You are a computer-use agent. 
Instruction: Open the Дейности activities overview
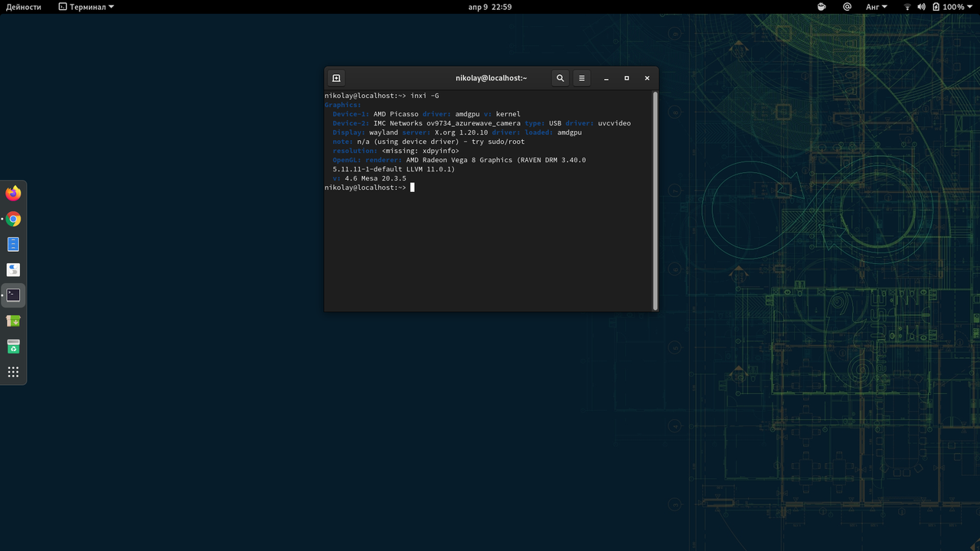click(x=24, y=7)
